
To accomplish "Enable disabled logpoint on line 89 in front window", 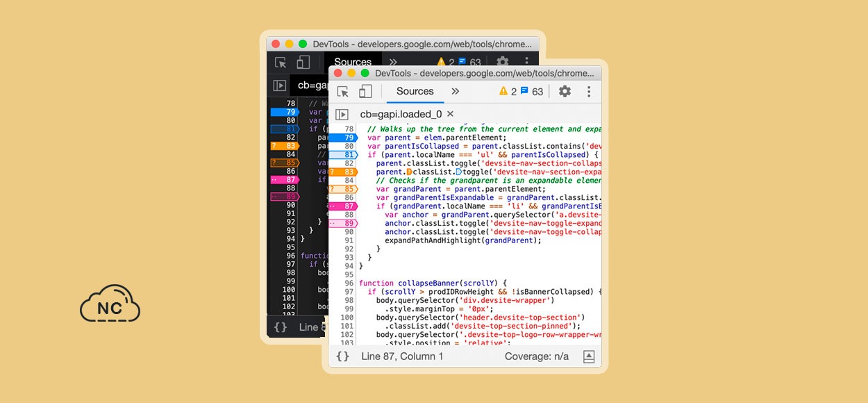I will [344, 223].
